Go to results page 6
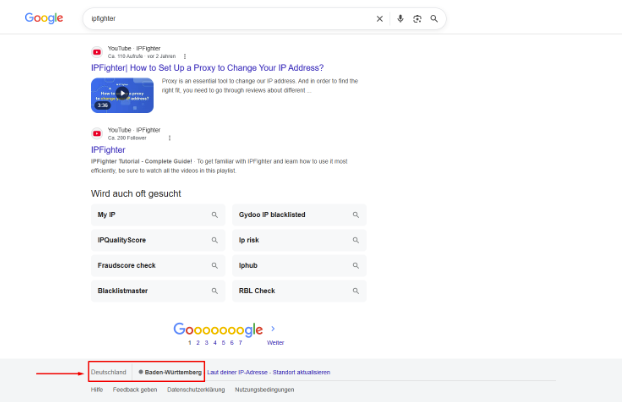 point(232,343)
